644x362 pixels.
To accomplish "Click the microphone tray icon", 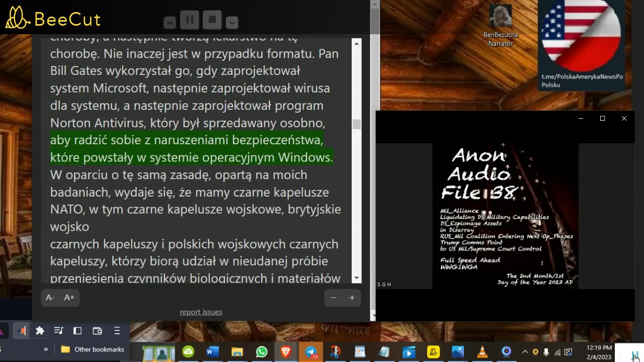I will tap(546, 352).
